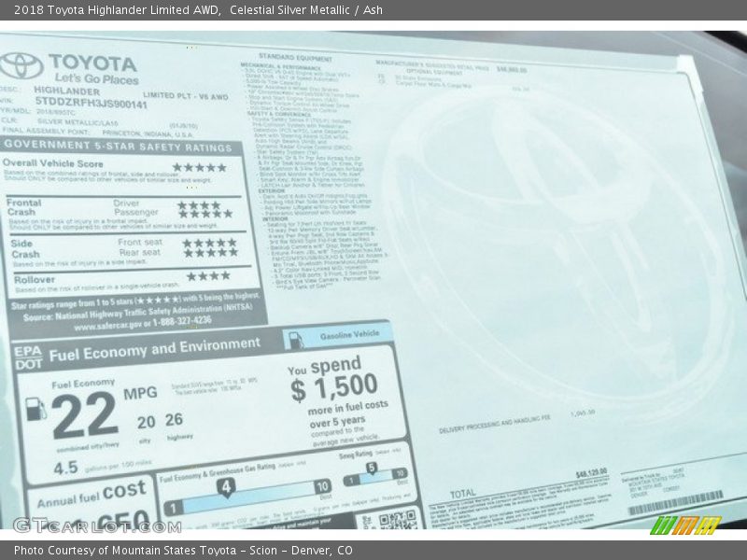
Task: Click "DELIVERY PROCESSING AND HANDLING FEE" line
Action: [495, 424]
